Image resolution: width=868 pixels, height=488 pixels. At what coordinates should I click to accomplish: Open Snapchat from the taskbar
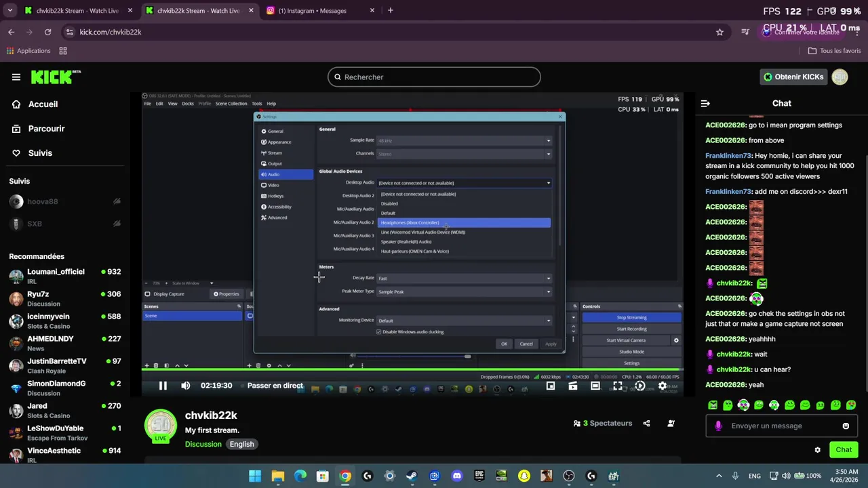pos(524,476)
